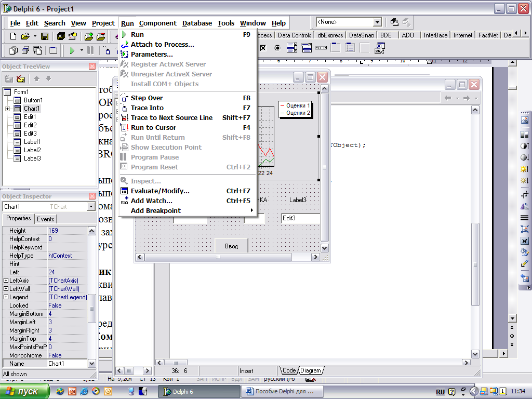Screen dimensions: 532x399
Task: Select the RadioGroup component in the palette
Action: 350,48
